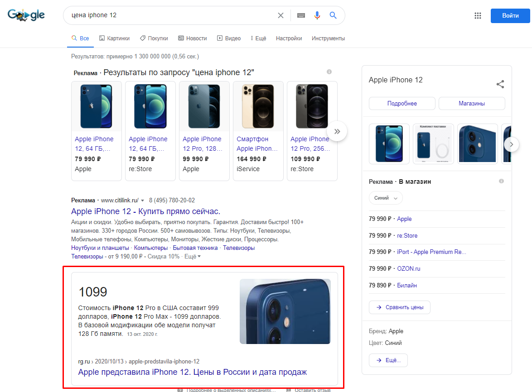Click the share icon on Apple iPhone 12 panel
Screen dimensions: 532x392
pos(500,84)
